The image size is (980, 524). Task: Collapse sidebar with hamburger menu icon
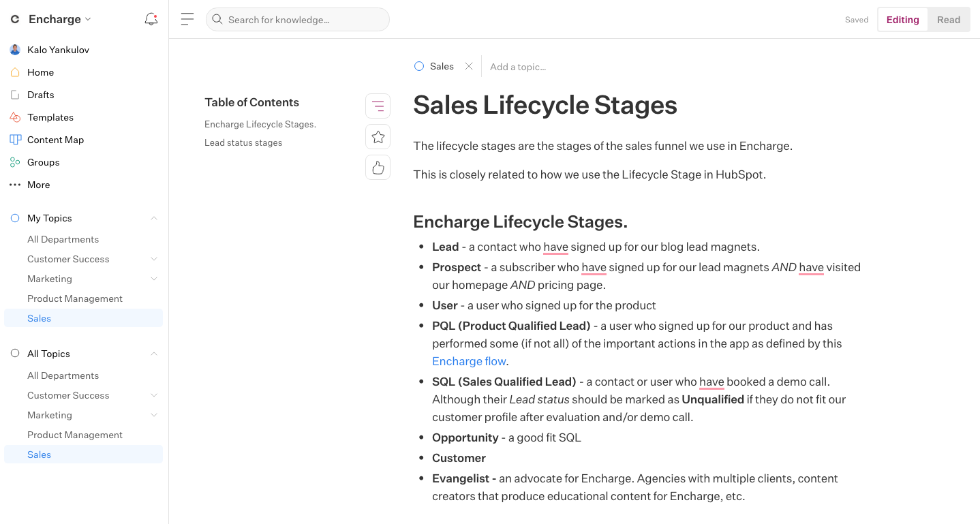click(187, 19)
